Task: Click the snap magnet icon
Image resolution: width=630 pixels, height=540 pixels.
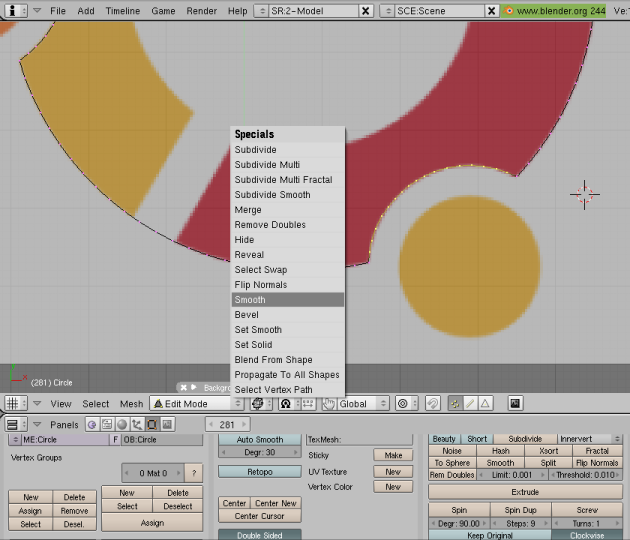Action: point(432,403)
